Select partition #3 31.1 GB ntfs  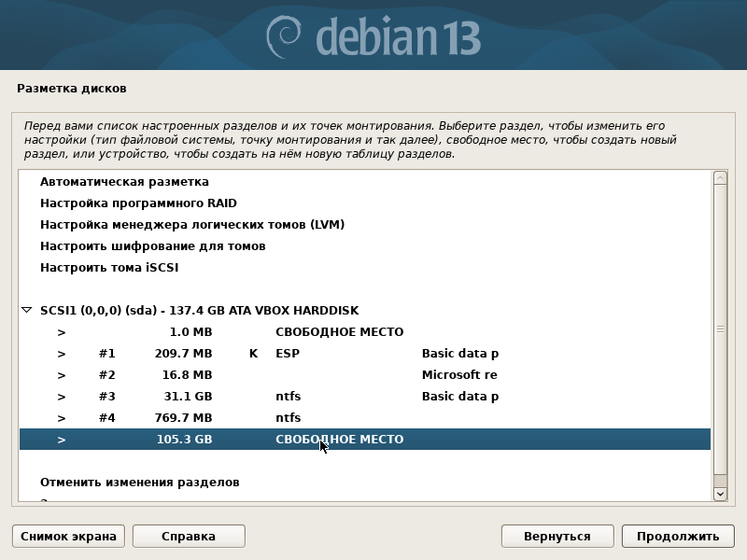pos(365,396)
